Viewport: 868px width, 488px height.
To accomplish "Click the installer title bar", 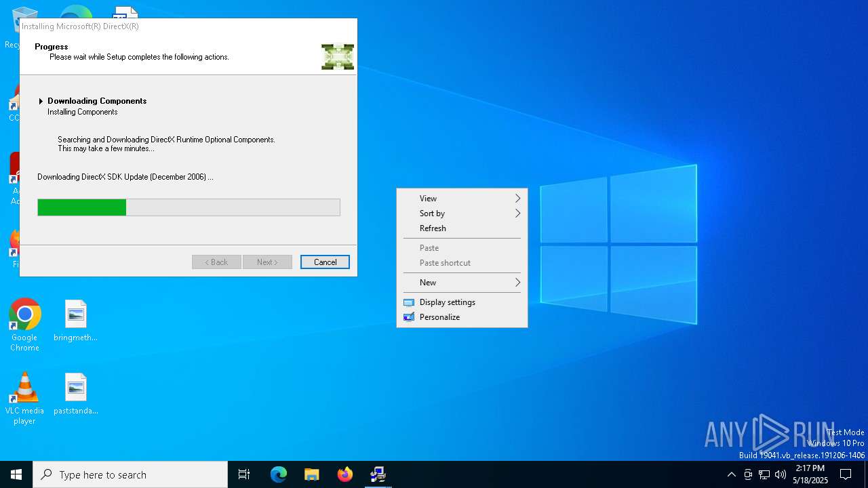I will coord(189,26).
